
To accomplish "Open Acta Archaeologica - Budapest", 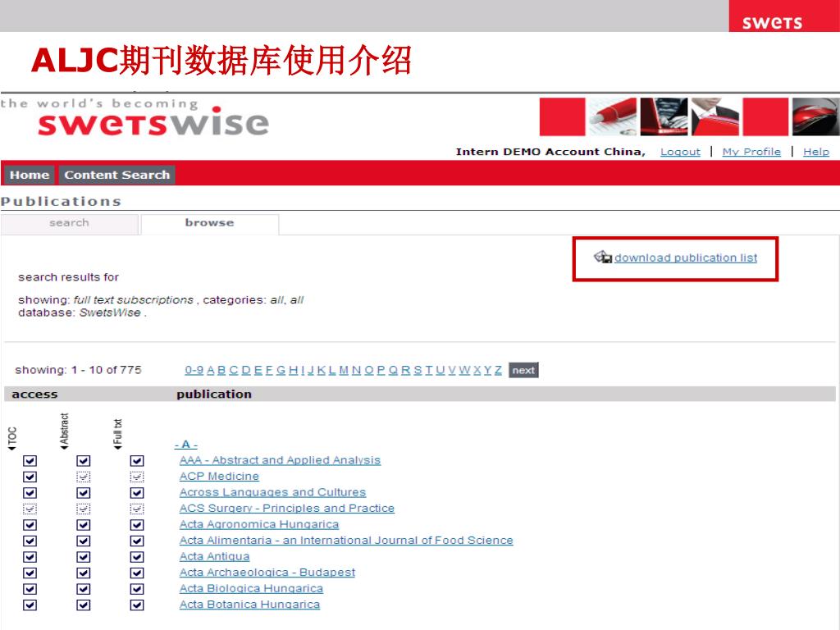I will pos(267,573).
